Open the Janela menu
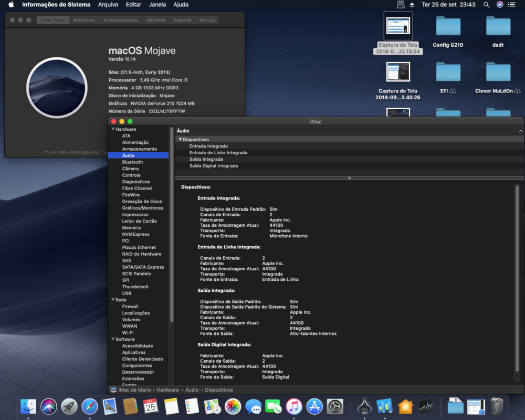 click(x=157, y=5)
